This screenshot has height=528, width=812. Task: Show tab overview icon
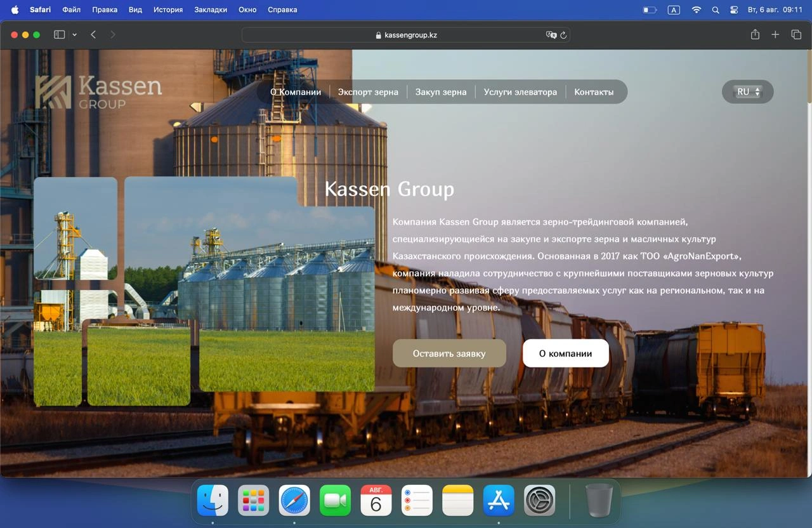[796, 35]
